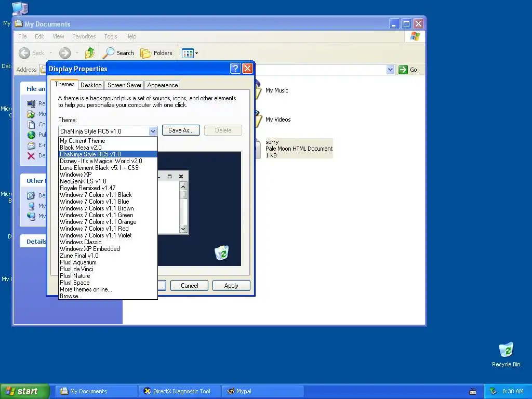Click the Cancel button in Display Properties
532x399 pixels.
click(x=189, y=286)
